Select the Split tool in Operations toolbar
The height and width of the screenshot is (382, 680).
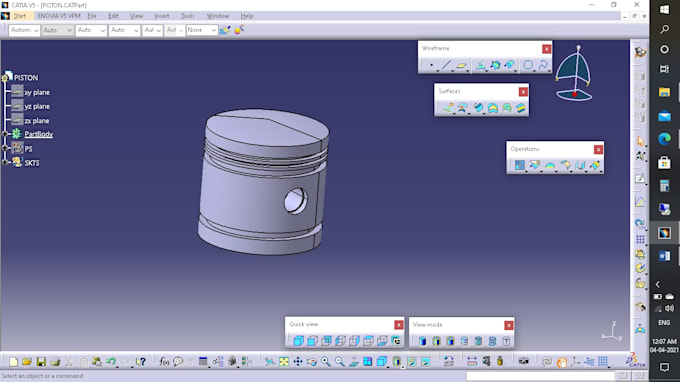535,165
